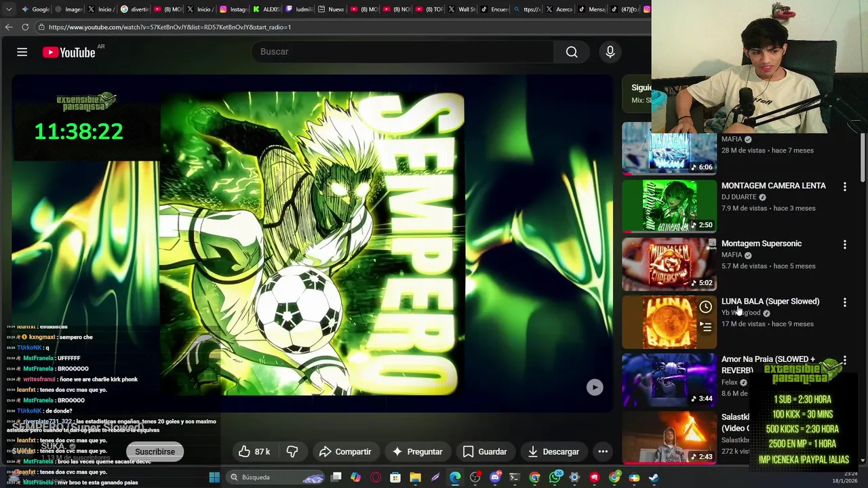Click the round play button on the video

(595, 387)
